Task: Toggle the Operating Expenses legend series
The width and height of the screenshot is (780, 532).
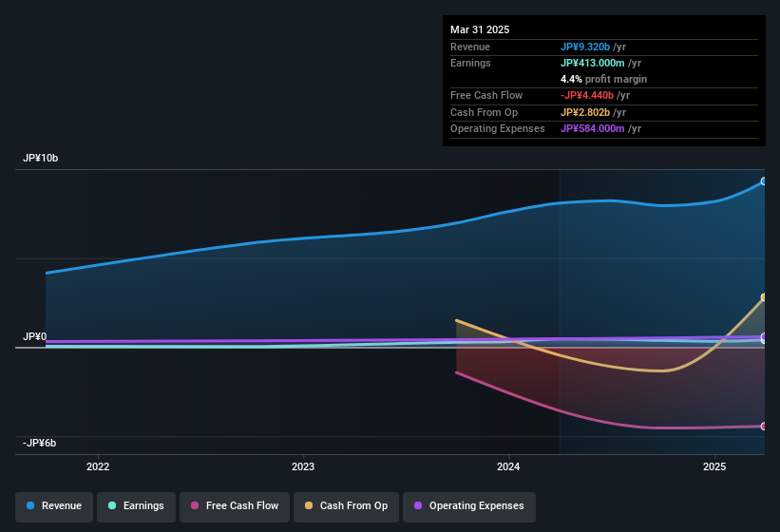Action: (469, 506)
